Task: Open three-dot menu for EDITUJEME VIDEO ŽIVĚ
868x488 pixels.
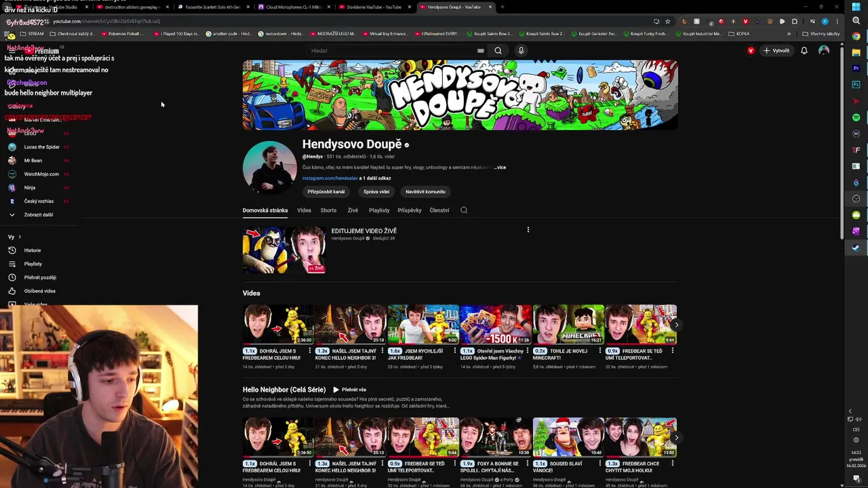Action: (528, 230)
